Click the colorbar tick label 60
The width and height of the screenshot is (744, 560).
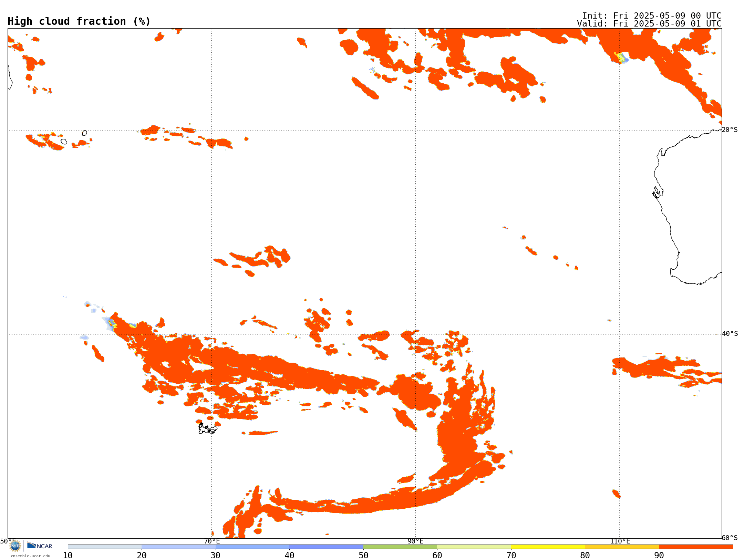coord(437,556)
